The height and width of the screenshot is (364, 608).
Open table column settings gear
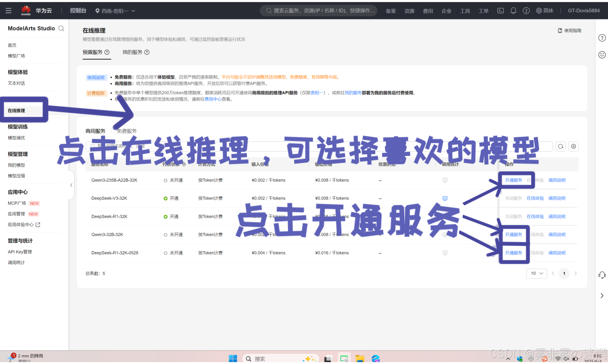573,147
